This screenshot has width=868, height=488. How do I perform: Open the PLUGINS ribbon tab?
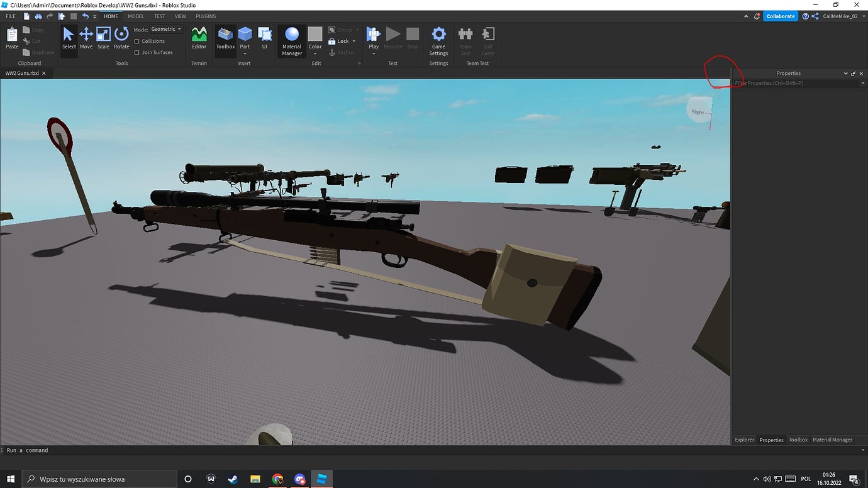coord(206,16)
